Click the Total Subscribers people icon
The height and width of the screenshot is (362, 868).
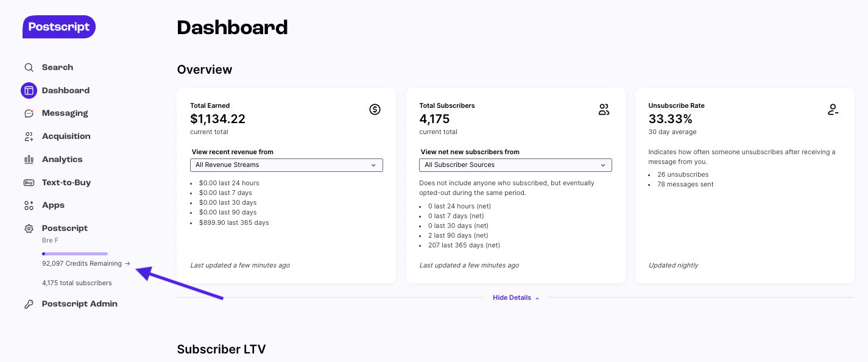point(604,110)
